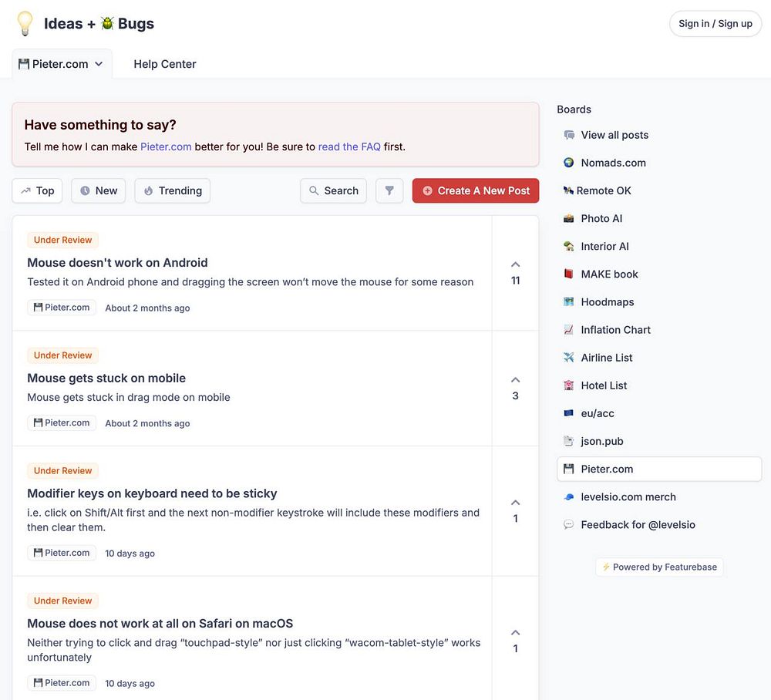771x700 pixels.
Task: Sort posts by Trending
Action: tap(172, 190)
